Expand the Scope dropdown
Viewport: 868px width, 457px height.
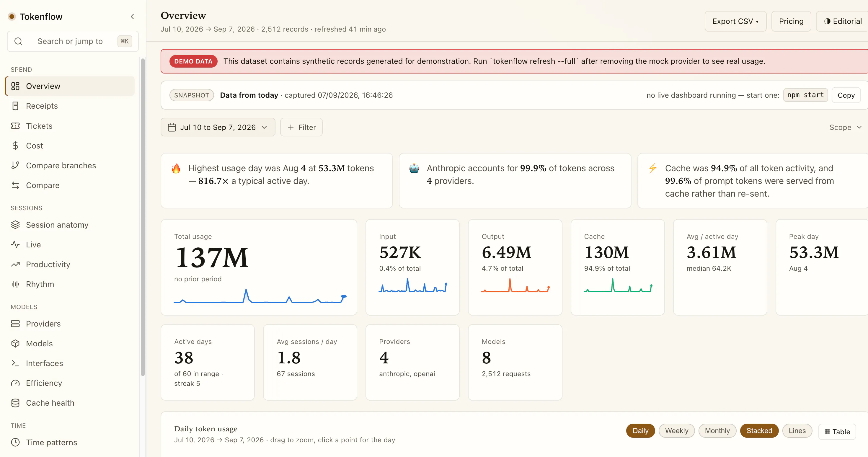pos(845,127)
